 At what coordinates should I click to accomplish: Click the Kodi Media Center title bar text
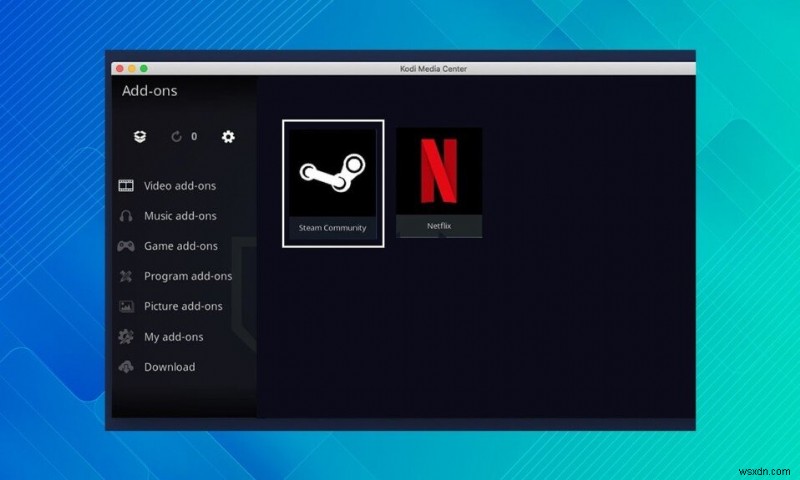(x=433, y=69)
